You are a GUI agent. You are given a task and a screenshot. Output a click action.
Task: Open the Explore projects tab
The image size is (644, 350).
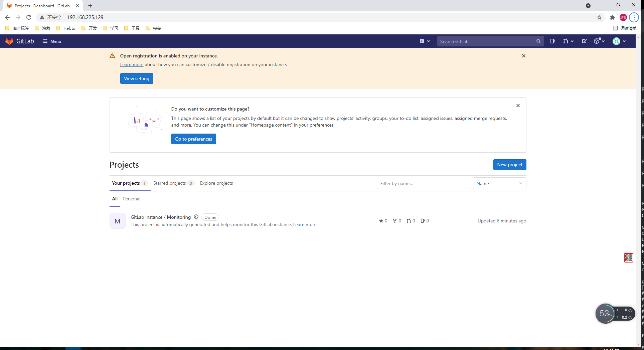[x=216, y=183]
